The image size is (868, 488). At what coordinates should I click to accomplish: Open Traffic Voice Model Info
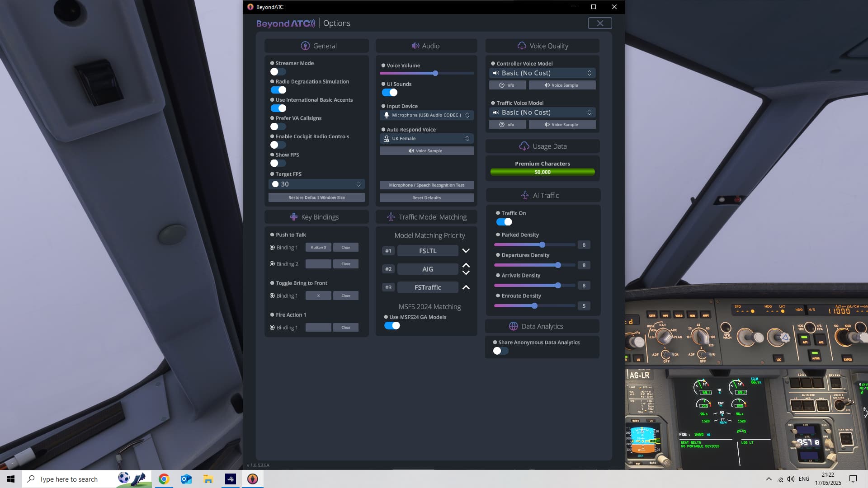[x=507, y=124]
